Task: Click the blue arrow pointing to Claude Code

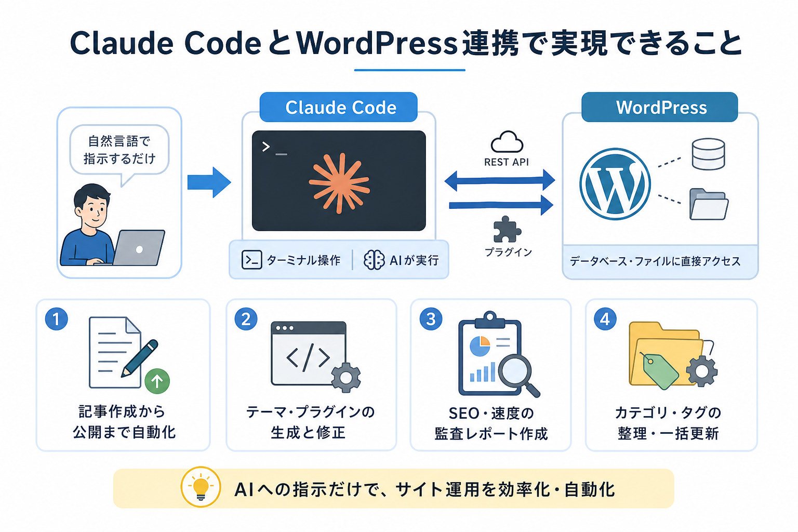Action: coord(209,182)
